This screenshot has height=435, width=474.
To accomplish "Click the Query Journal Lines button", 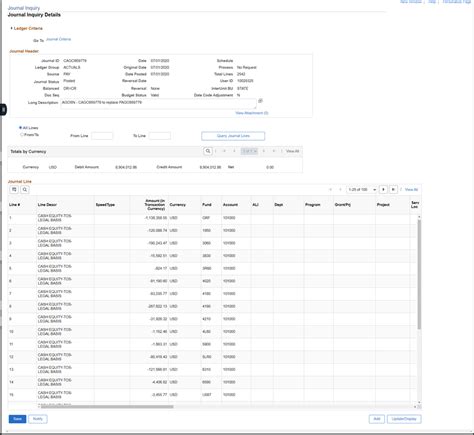I will tap(233, 136).
